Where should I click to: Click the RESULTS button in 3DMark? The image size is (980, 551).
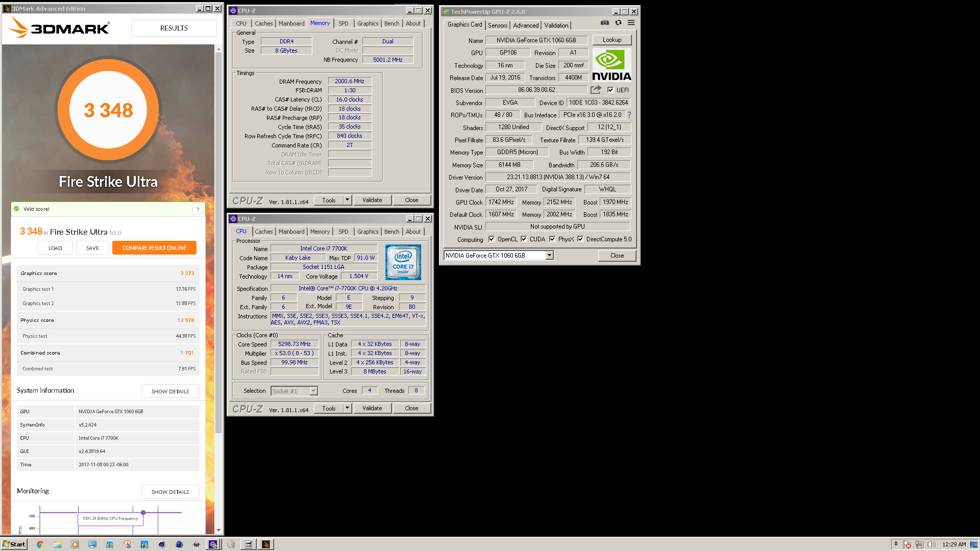click(174, 28)
